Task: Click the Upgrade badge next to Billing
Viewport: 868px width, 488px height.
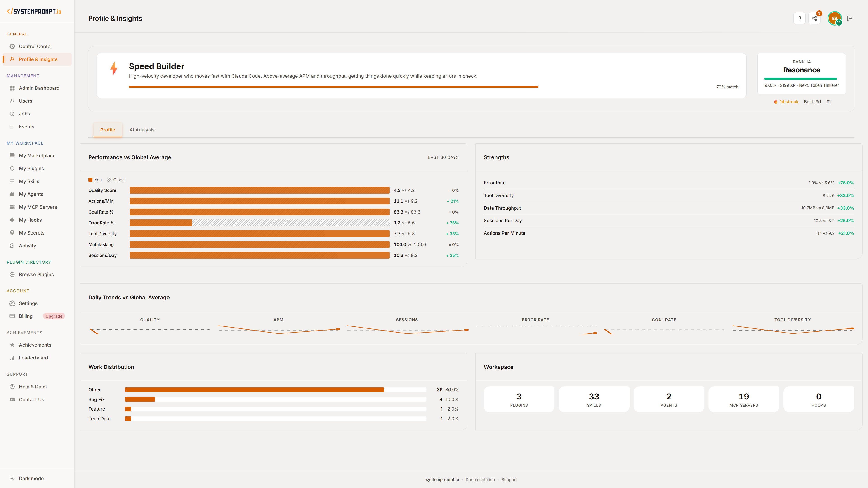Action: [54, 316]
